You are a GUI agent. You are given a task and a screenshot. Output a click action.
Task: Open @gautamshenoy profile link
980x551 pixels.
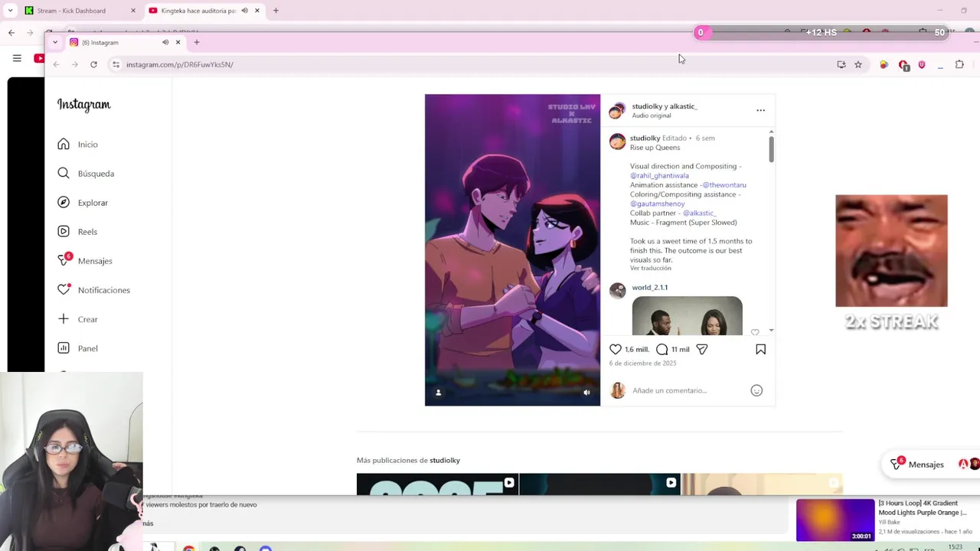click(x=657, y=204)
